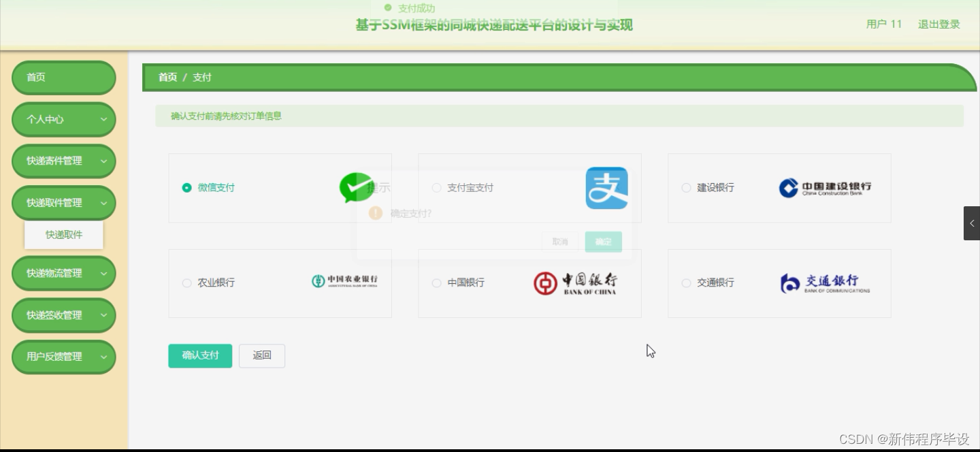This screenshot has height=452, width=980.
Task: Click the China Construction Bank logo
Action: point(825,188)
